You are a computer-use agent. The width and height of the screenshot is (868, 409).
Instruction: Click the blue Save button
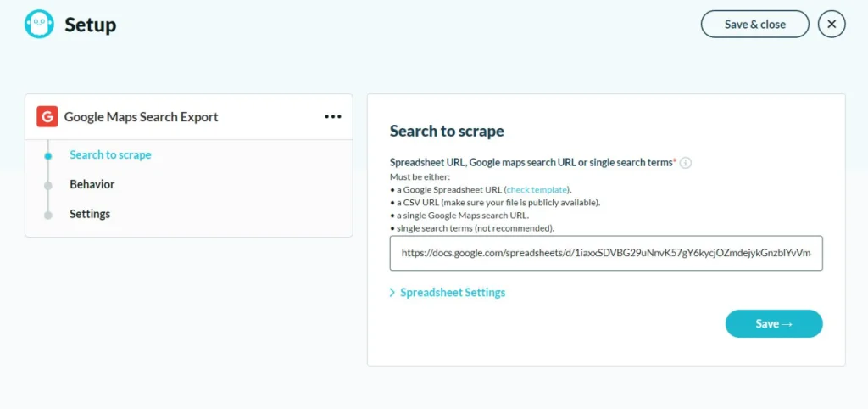(x=774, y=323)
